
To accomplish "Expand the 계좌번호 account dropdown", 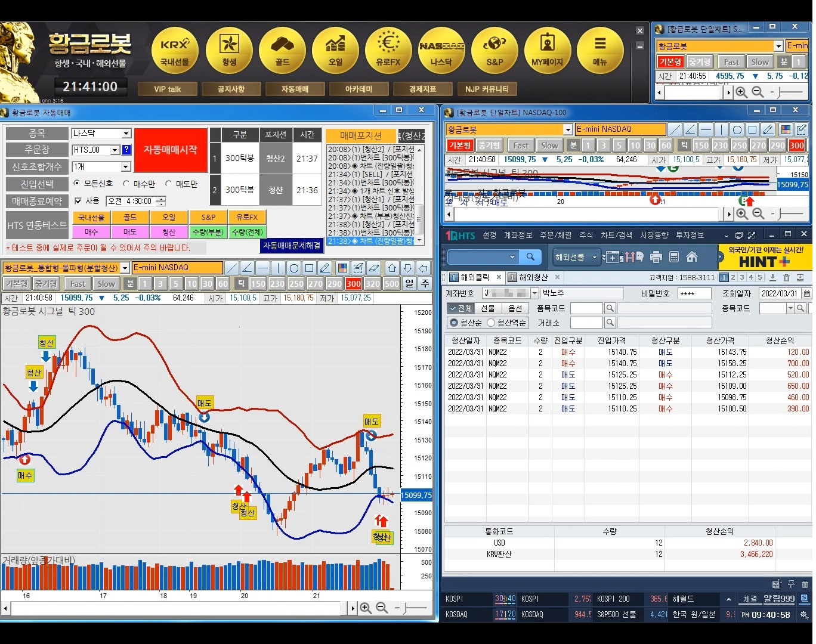I will point(535,293).
